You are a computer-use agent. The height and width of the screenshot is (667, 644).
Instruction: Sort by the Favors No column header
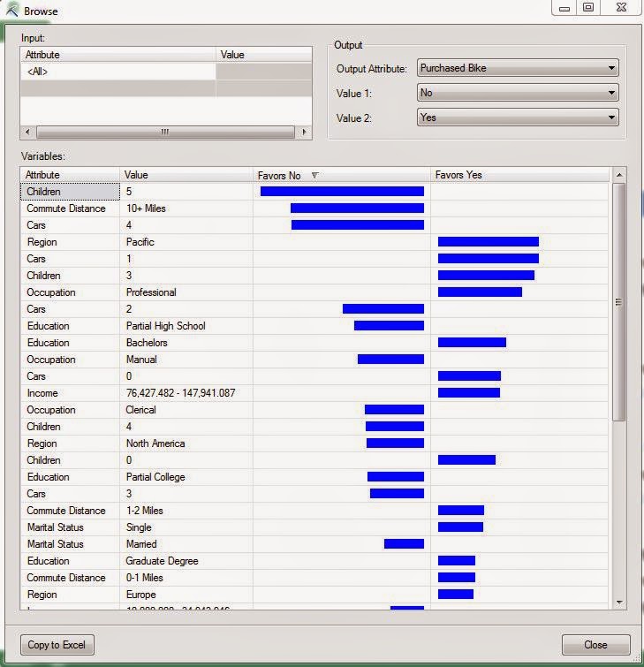[342, 175]
